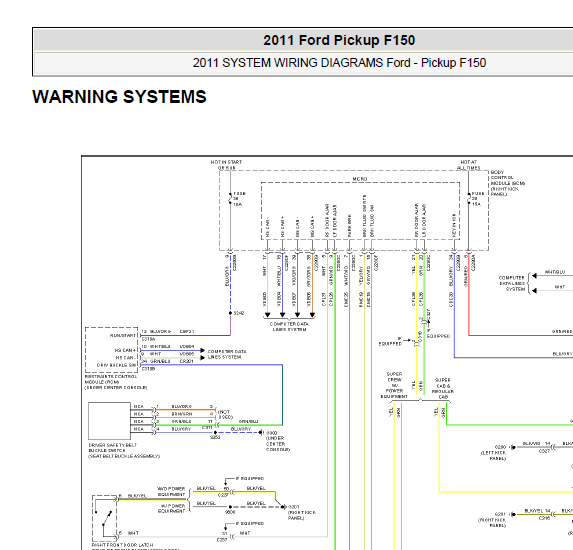Click the 'RUN/START' pin label in the RCM
The height and width of the screenshot is (550, 573).
[123, 335]
